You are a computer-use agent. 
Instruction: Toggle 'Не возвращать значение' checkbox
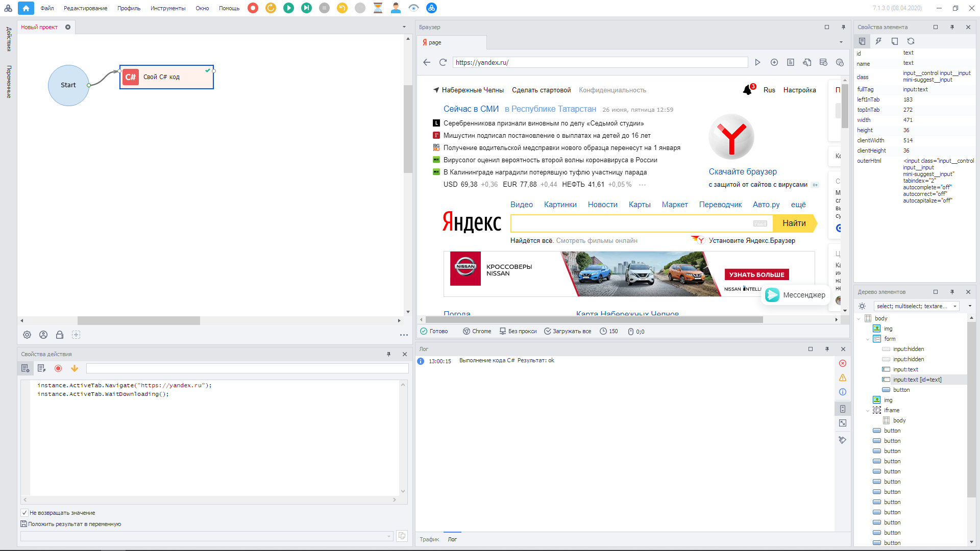[24, 513]
